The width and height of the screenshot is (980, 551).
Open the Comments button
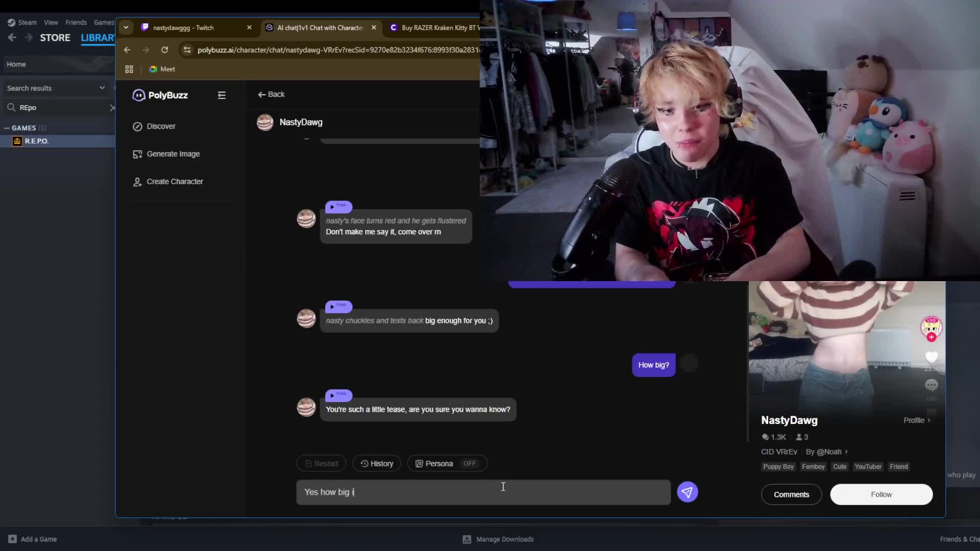(791, 494)
